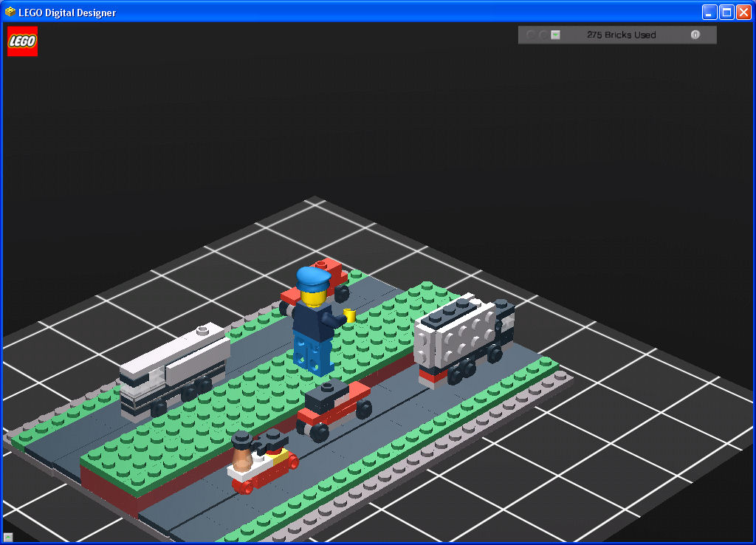
Task: Minimize the LEGO Digital Designer window
Action: click(709, 13)
